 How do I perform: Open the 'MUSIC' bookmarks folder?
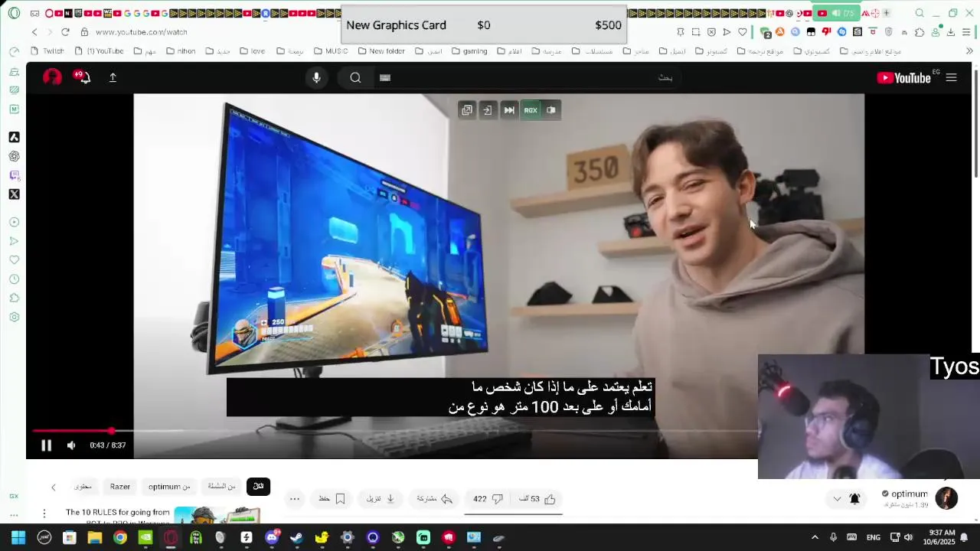330,51
